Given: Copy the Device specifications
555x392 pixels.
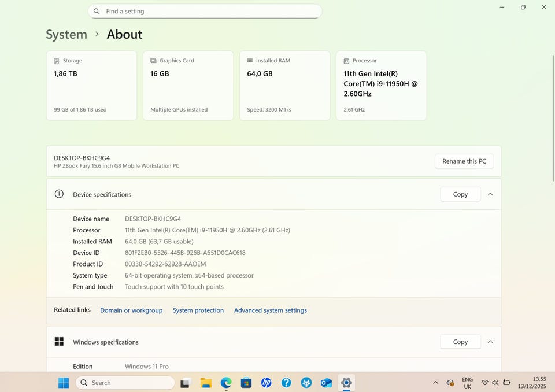Looking at the screenshot, I should (x=461, y=194).
